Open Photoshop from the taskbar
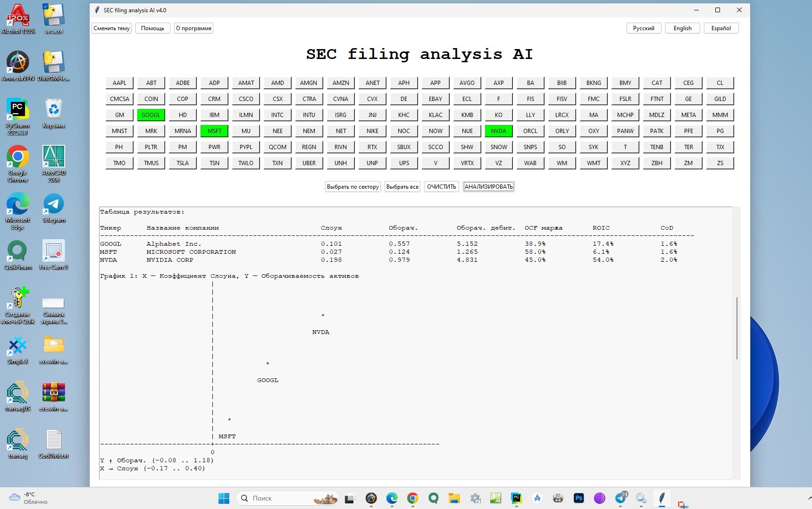The image size is (812, 509). (578, 498)
